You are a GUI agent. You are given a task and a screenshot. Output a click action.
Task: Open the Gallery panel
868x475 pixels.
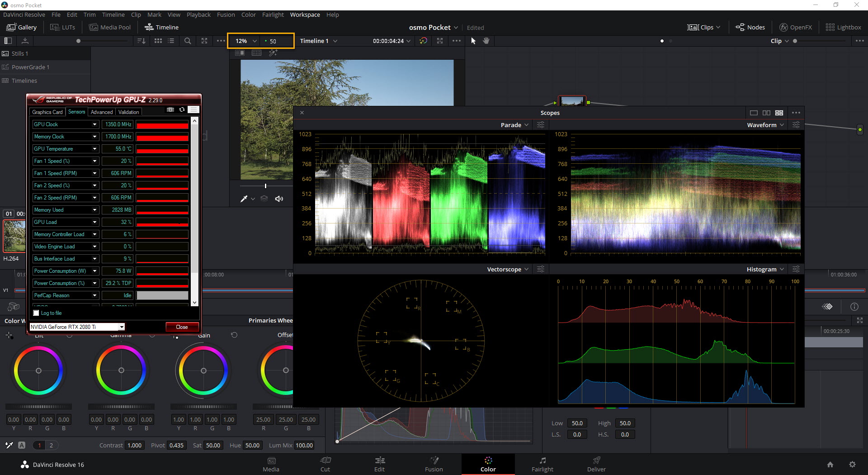tap(21, 27)
